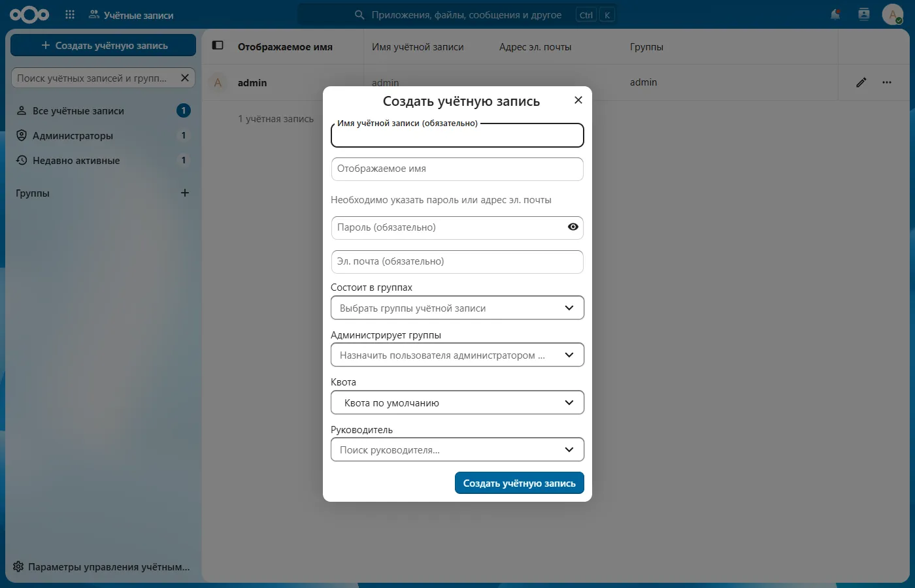Submit the create account form
Screen dimensions: 915x588
(x=520, y=483)
